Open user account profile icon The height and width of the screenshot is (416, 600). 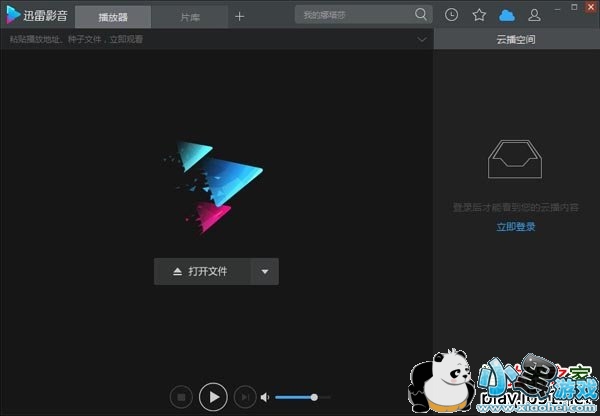tap(534, 15)
